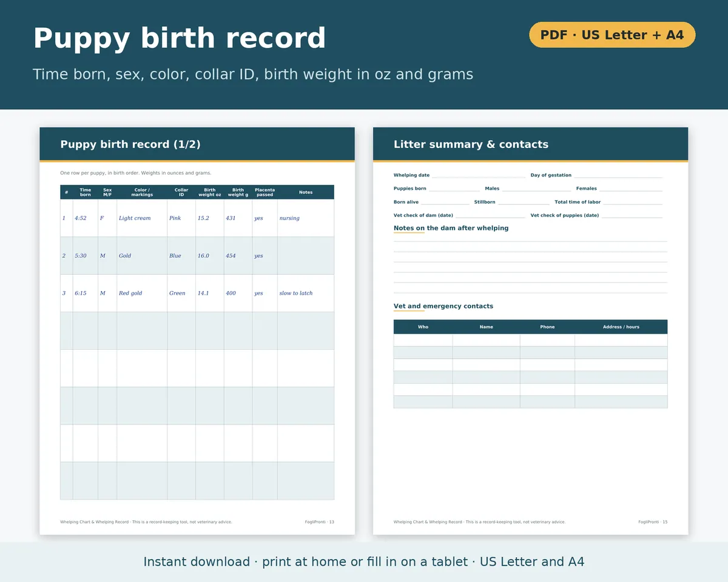Click the 'Day of gestation' fill-in line
Screen dimensions: 728x582
coord(618,176)
